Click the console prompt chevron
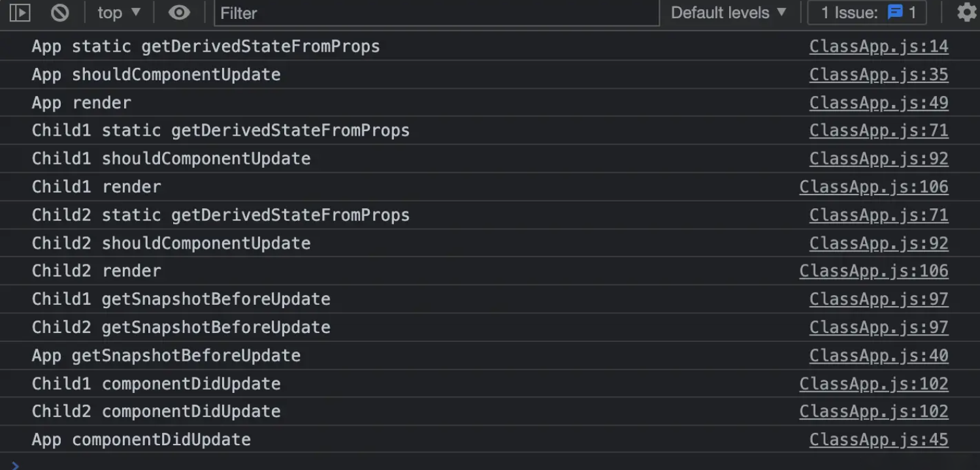Image resolution: width=980 pixels, height=470 pixels. [x=16, y=465]
